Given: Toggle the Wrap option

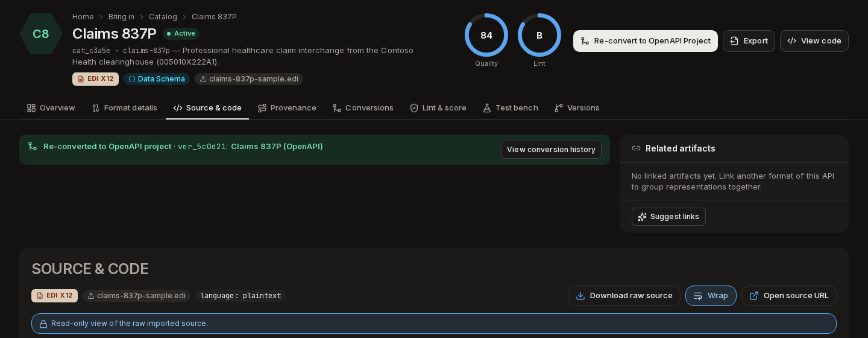Looking at the screenshot, I should click(711, 296).
